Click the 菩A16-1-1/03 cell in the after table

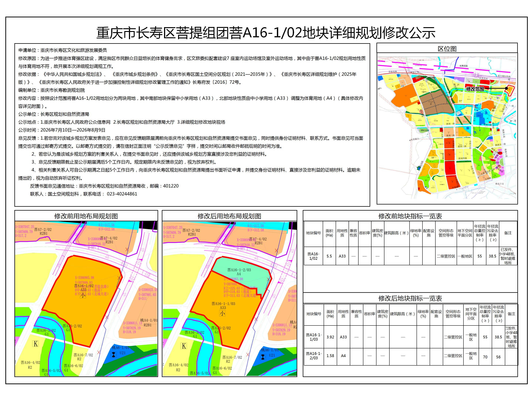tap(314, 337)
